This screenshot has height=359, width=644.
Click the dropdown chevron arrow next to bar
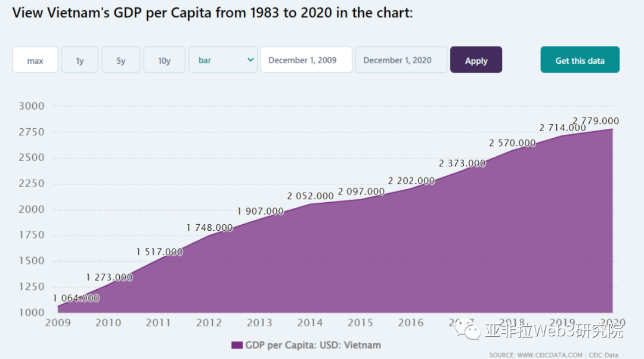coord(250,60)
